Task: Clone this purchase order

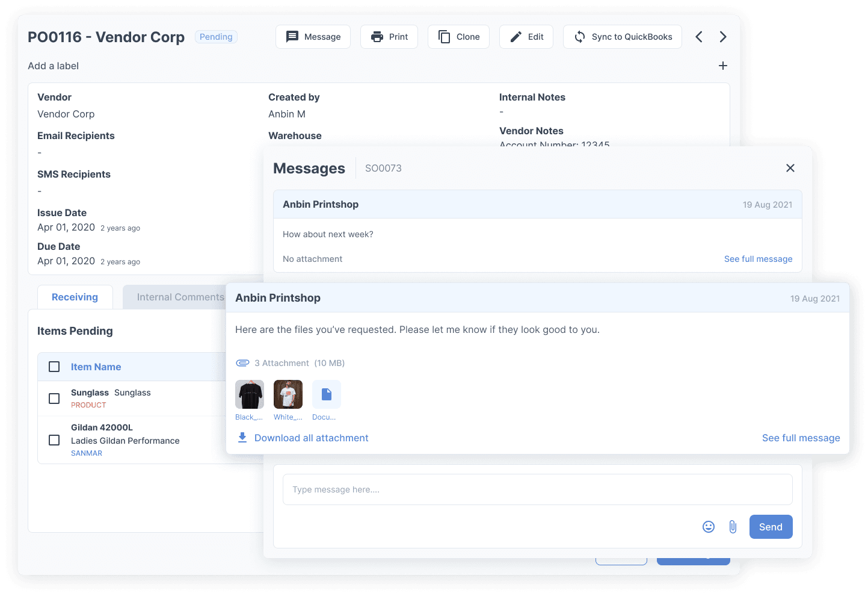Action: [x=458, y=37]
